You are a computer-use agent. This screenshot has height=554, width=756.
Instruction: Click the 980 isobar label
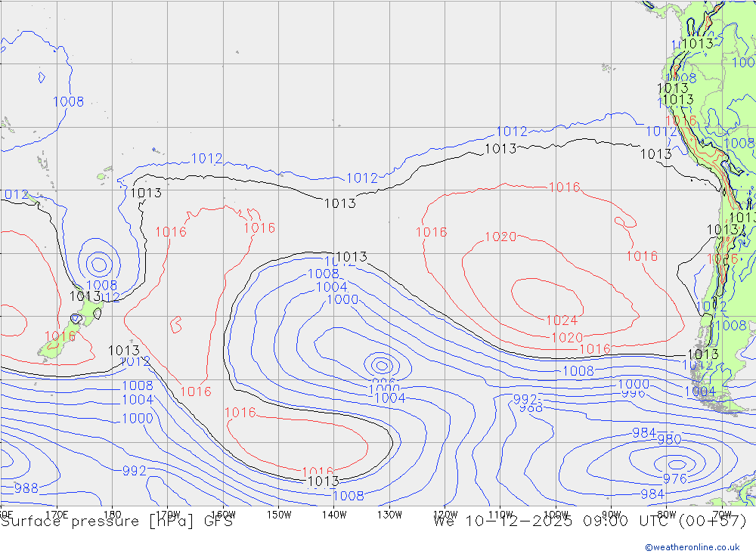669,439
